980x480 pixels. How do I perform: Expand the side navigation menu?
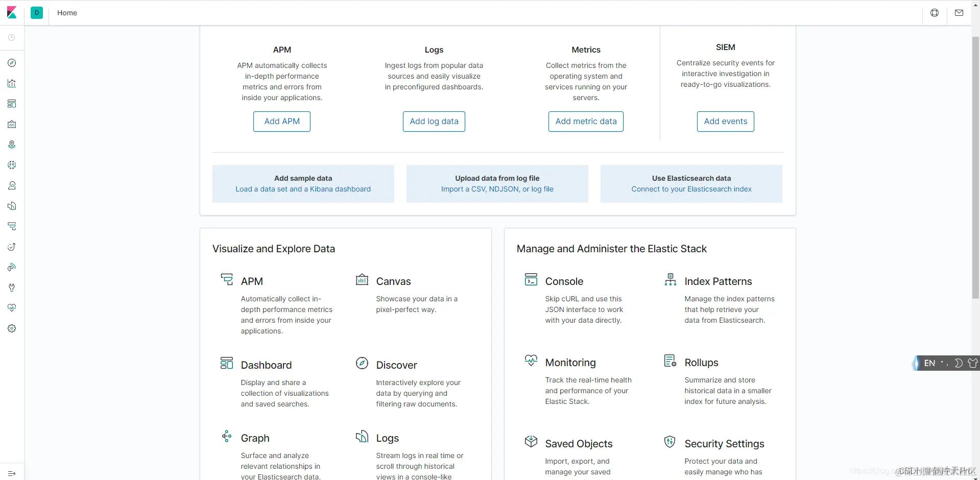(x=12, y=473)
